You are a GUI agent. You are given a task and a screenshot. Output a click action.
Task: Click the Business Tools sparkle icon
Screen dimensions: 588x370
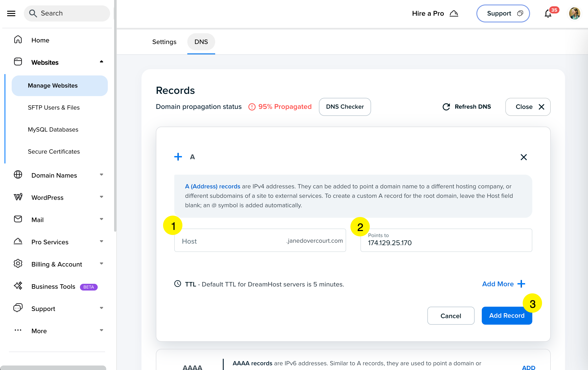pos(18,286)
